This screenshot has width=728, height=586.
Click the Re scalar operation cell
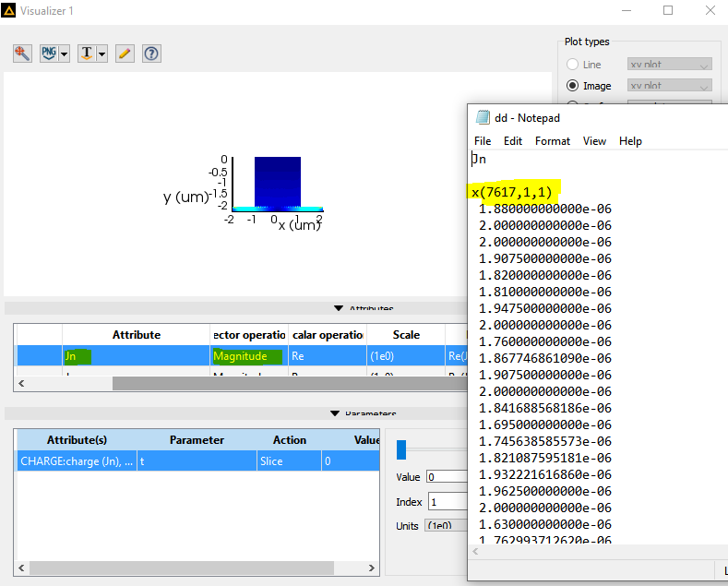(x=328, y=355)
